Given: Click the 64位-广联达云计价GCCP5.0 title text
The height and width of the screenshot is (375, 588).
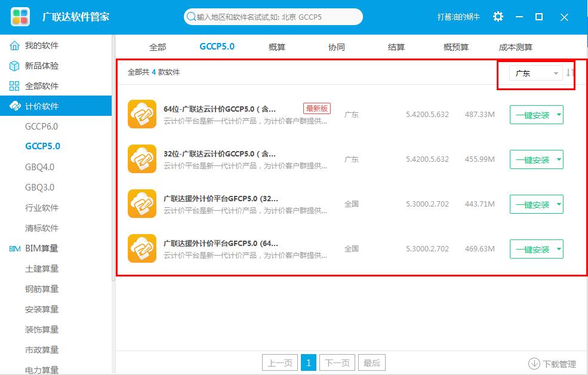Looking at the screenshot, I should [x=220, y=109].
